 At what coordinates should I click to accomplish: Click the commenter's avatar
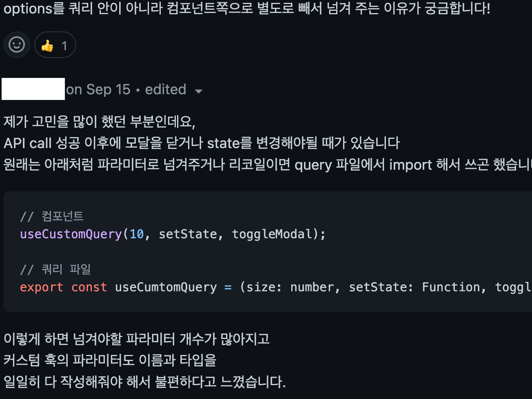[33, 89]
